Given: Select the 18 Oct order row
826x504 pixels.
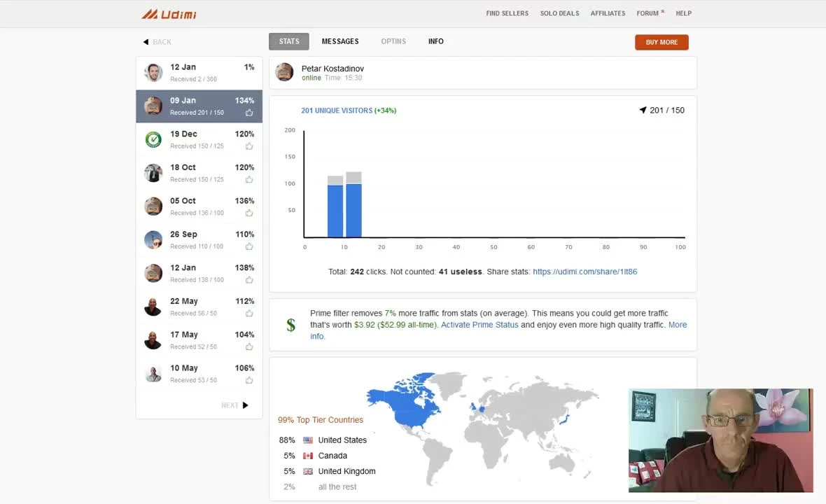Looking at the screenshot, I should pyautogui.click(x=199, y=174).
